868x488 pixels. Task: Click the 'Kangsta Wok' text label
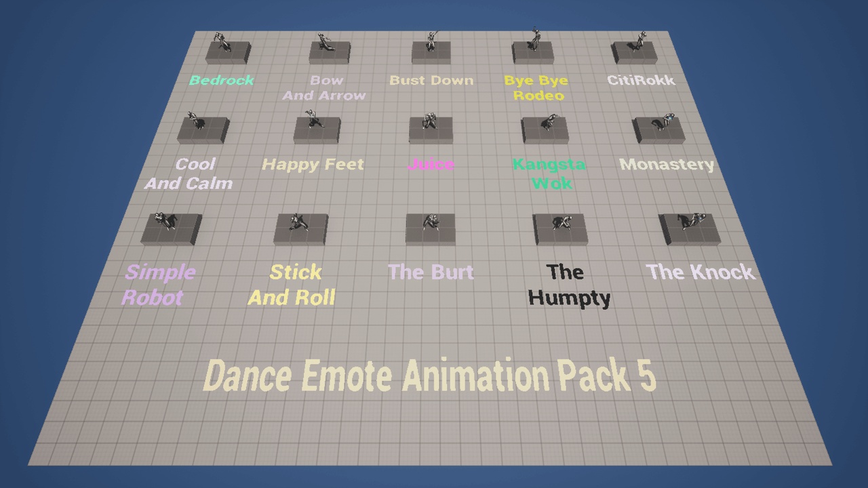pyautogui.click(x=549, y=174)
